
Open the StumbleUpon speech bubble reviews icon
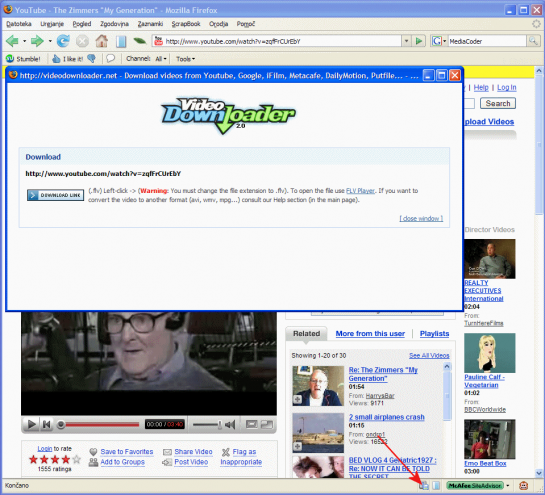(111, 58)
